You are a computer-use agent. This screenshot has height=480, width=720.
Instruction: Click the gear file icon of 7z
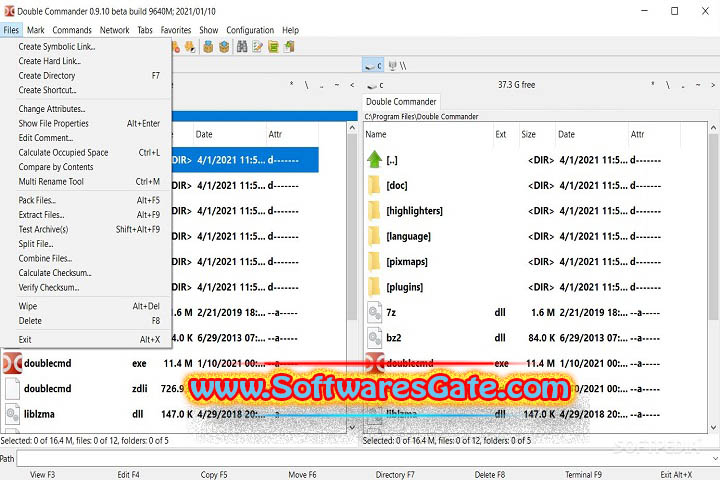[x=375, y=312]
